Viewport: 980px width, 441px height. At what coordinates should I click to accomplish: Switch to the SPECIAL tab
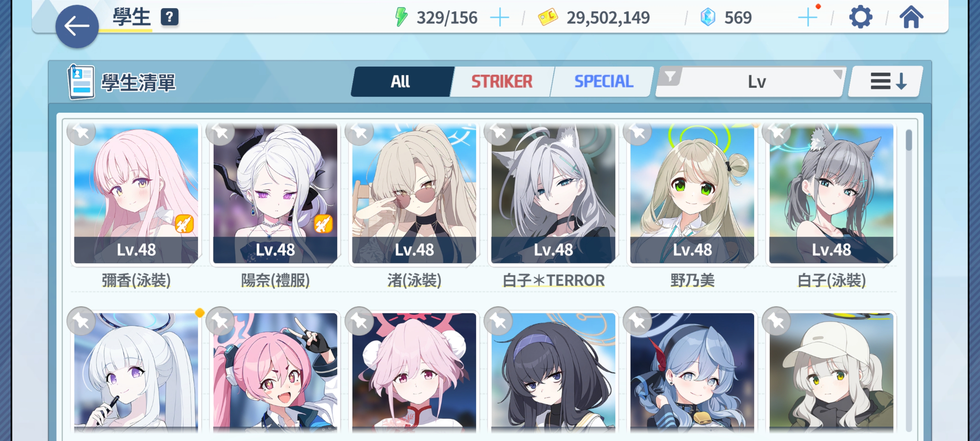(603, 82)
